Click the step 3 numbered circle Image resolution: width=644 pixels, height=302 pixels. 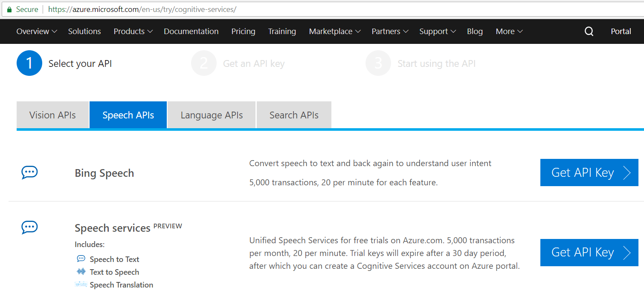[378, 63]
